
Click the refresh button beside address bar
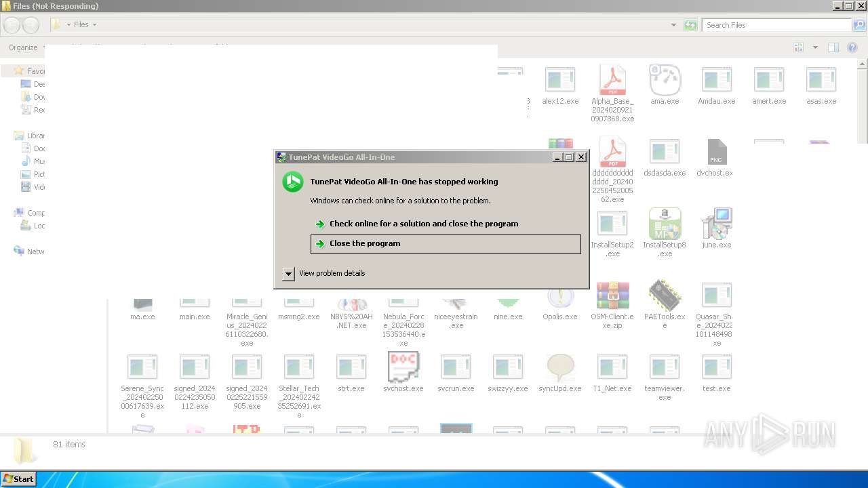click(x=690, y=25)
